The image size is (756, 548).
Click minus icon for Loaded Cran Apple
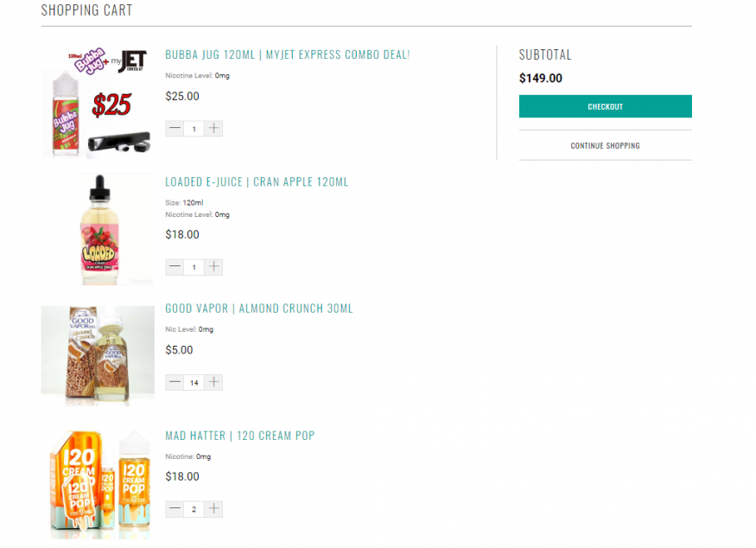click(x=175, y=267)
